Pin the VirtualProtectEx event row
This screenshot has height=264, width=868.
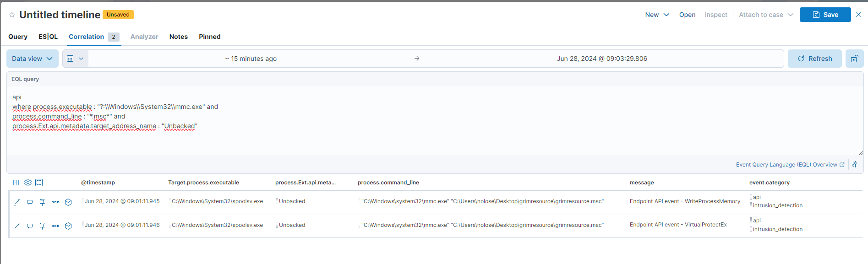tap(43, 226)
